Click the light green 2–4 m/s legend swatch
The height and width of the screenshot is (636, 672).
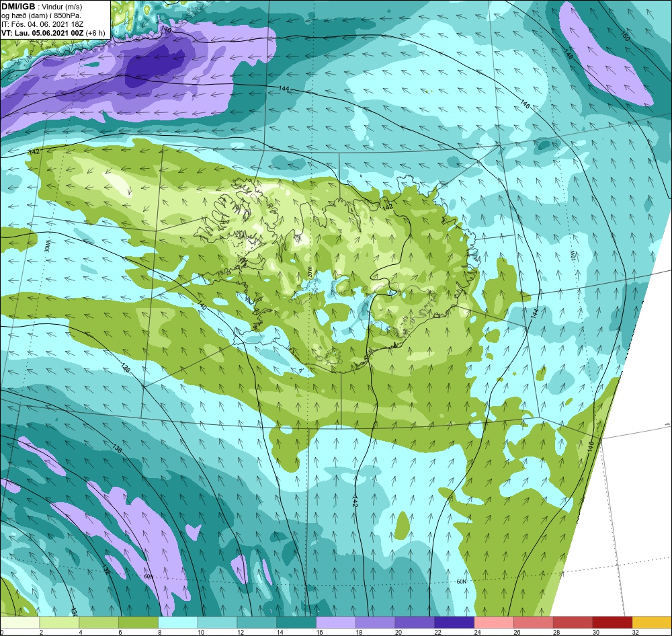tap(59, 623)
